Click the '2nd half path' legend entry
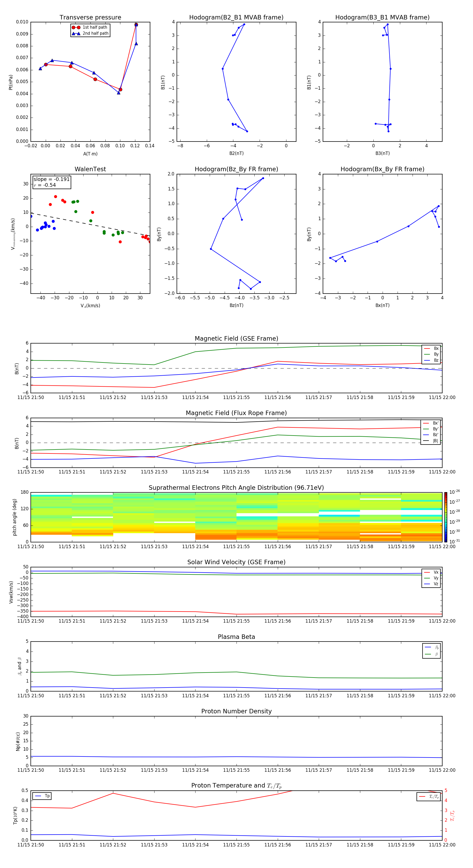 90,33
